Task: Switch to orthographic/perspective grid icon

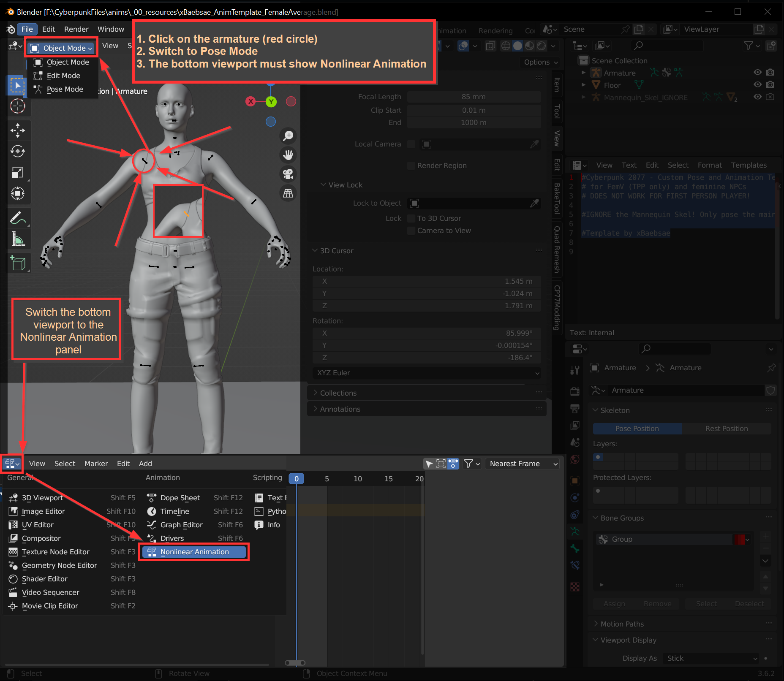Action: point(288,193)
